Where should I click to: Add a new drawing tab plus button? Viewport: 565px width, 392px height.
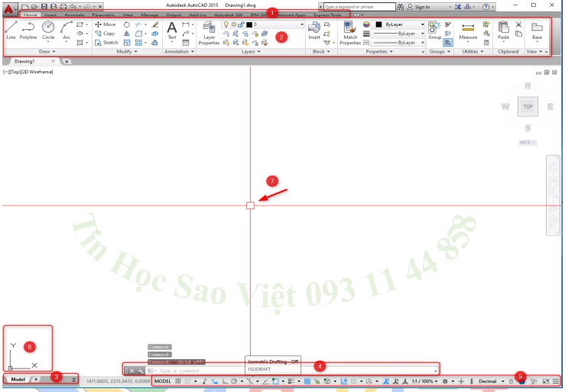click(x=67, y=62)
